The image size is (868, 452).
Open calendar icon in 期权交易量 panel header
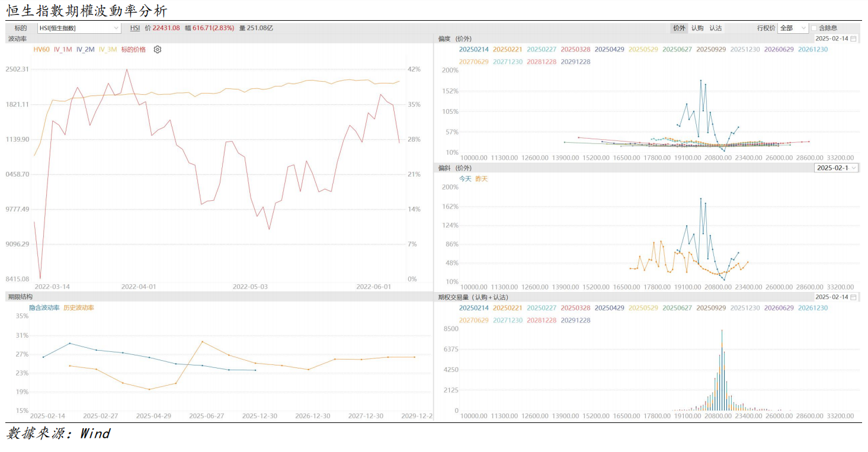click(x=853, y=297)
